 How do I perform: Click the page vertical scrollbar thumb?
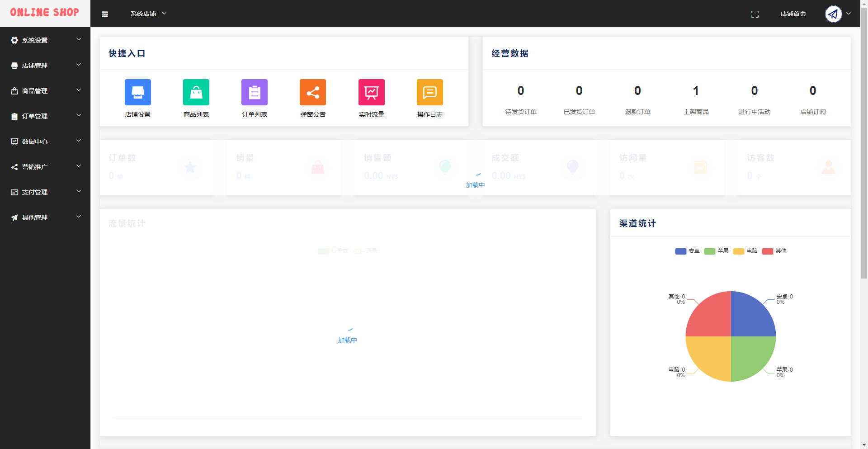[864, 142]
